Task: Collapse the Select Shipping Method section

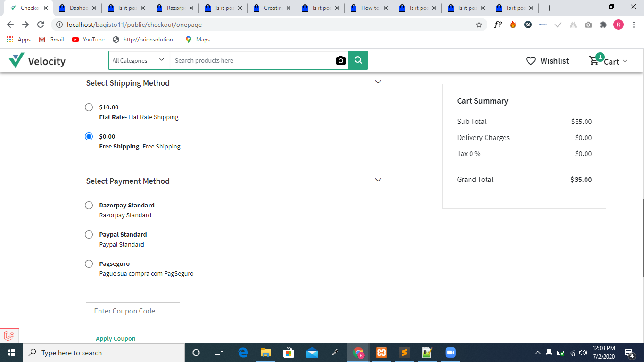Action: tap(378, 82)
